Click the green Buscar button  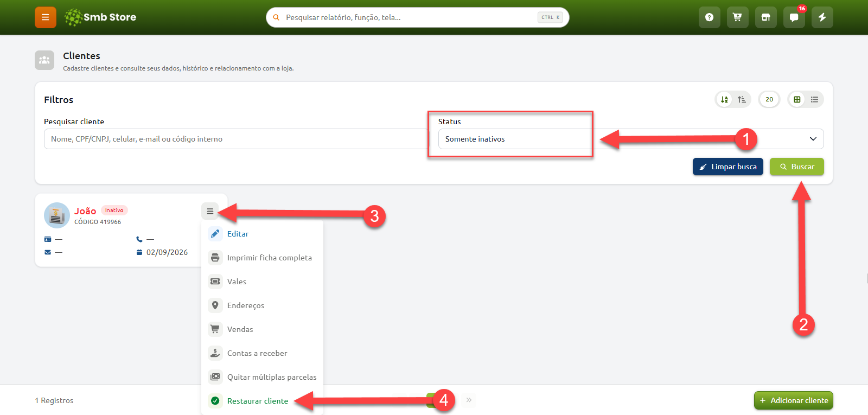point(797,167)
